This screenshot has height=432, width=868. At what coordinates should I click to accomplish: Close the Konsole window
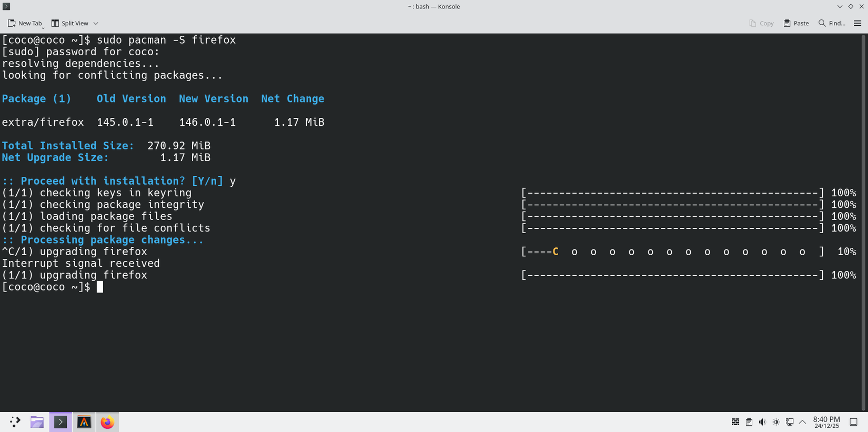(x=862, y=6)
